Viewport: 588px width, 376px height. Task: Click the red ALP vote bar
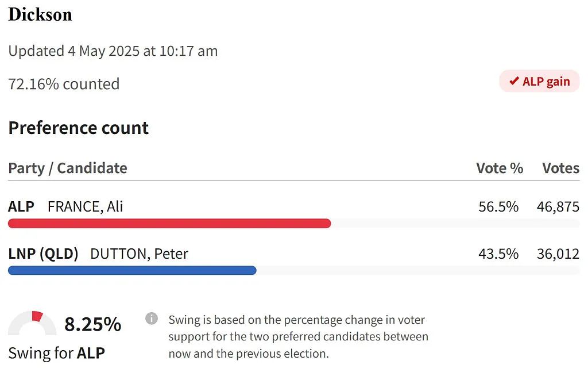169,224
